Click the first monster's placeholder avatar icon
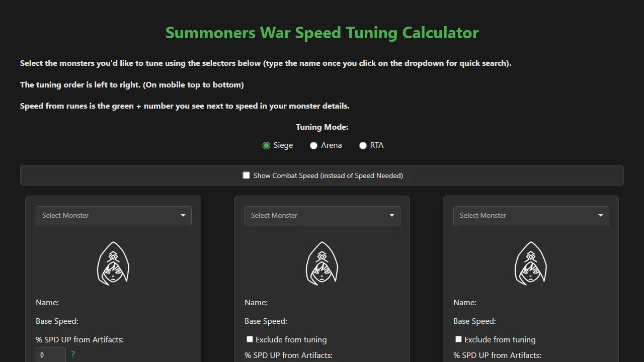 (113, 262)
